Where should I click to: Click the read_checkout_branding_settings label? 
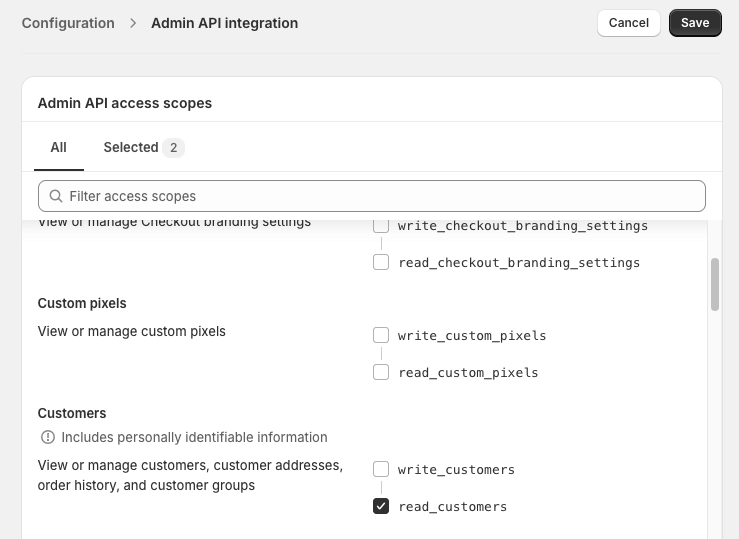pyautogui.click(x=519, y=263)
